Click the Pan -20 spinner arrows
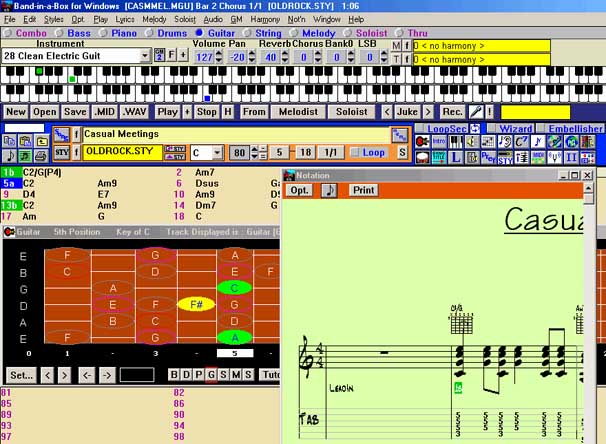 click(252, 57)
